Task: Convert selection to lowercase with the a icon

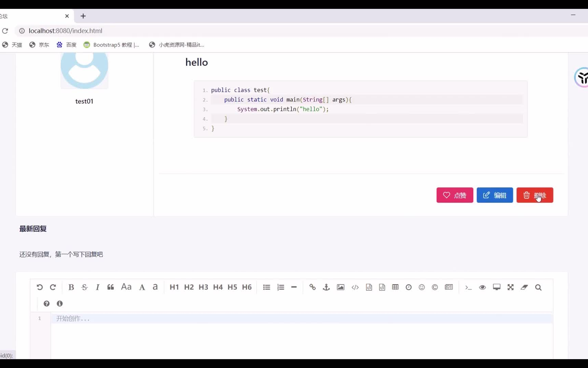Action: pos(155,287)
